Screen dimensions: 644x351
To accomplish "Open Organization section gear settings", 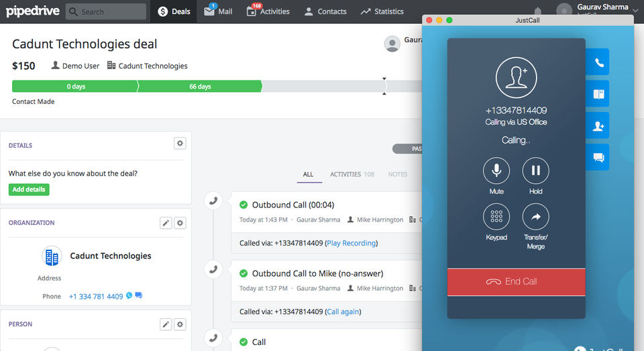I will click(180, 223).
